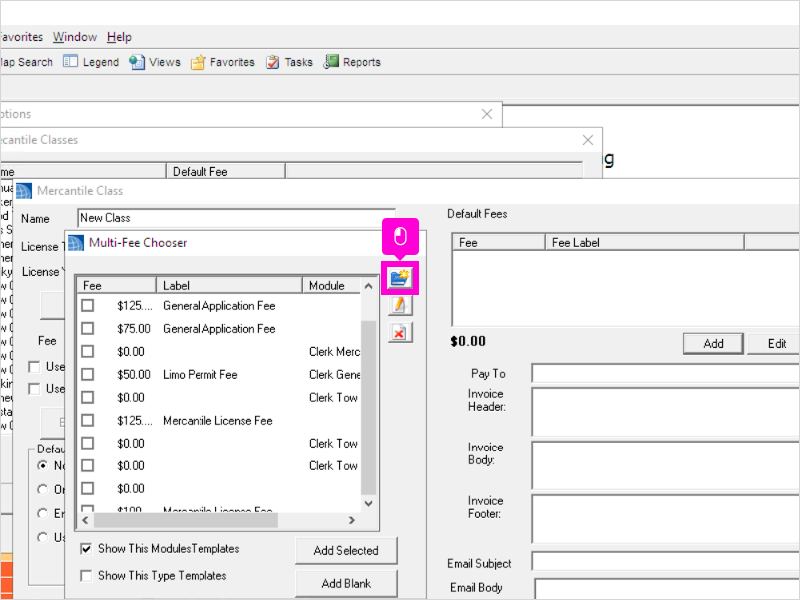
Task: Click the Add button under Default Fees
Action: click(713, 344)
